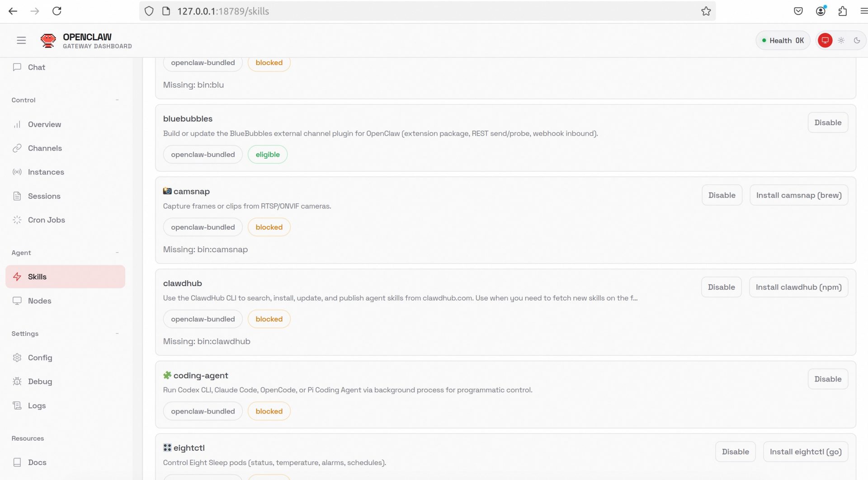This screenshot has height=480, width=868.
Task: Open the Chat page
Action: pos(36,67)
